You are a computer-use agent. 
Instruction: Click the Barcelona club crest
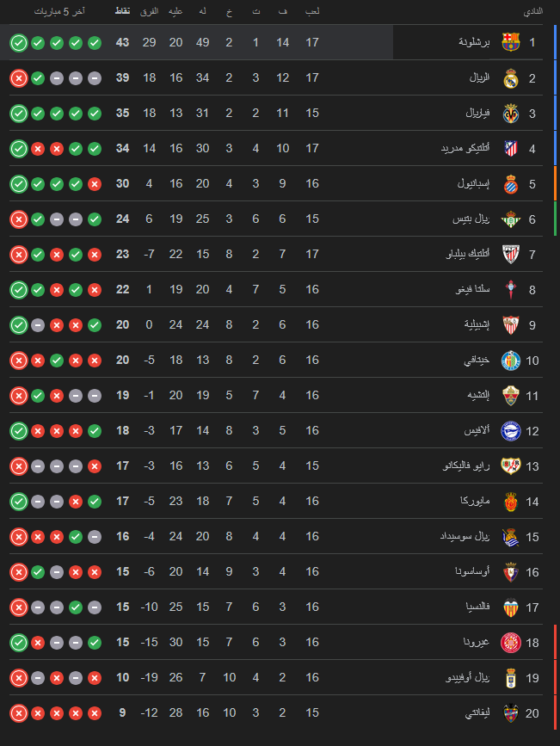coord(511,42)
